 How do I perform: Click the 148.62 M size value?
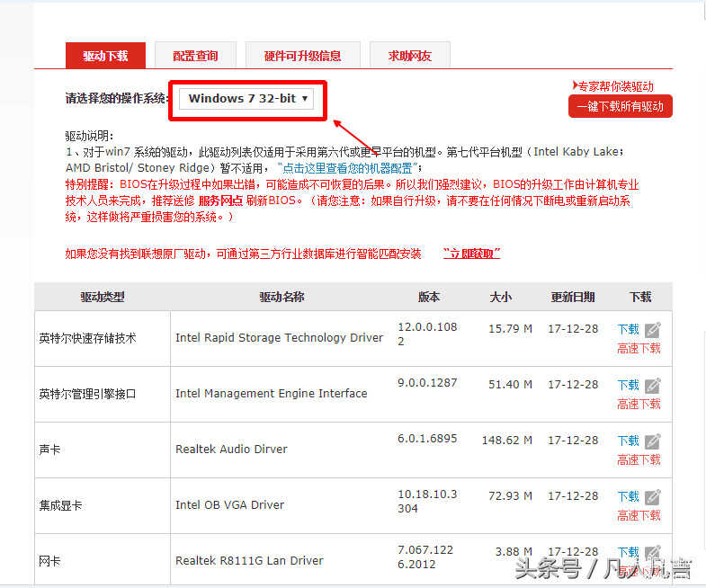(x=507, y=441)
